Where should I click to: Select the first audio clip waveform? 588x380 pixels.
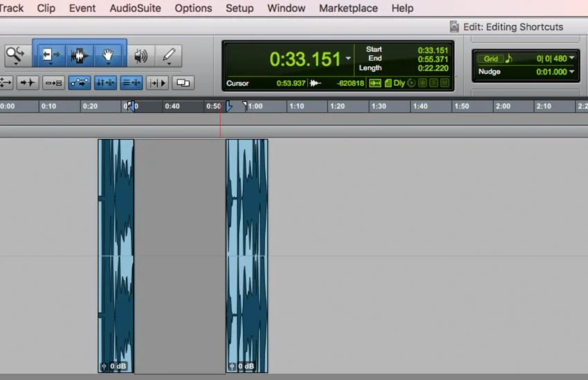click(116, 256)
